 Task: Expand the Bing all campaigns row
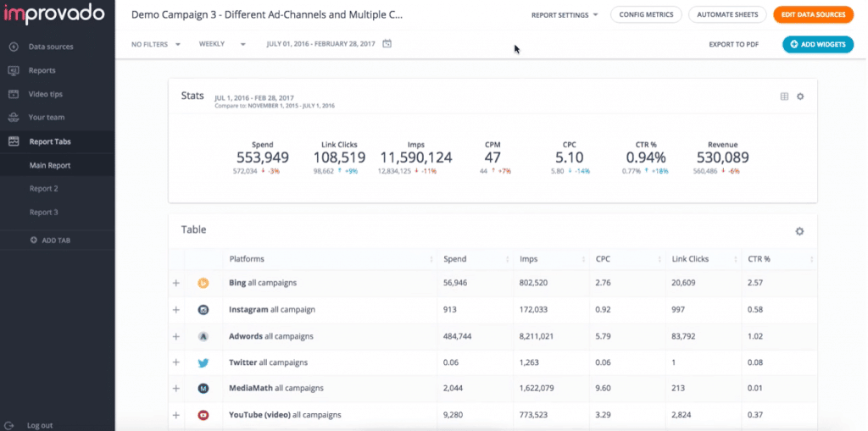coord(176,283)
